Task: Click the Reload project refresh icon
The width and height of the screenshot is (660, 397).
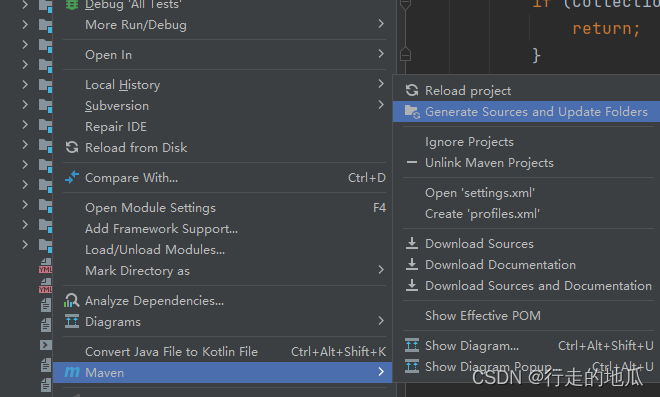Action: click(x=412, y=91)
